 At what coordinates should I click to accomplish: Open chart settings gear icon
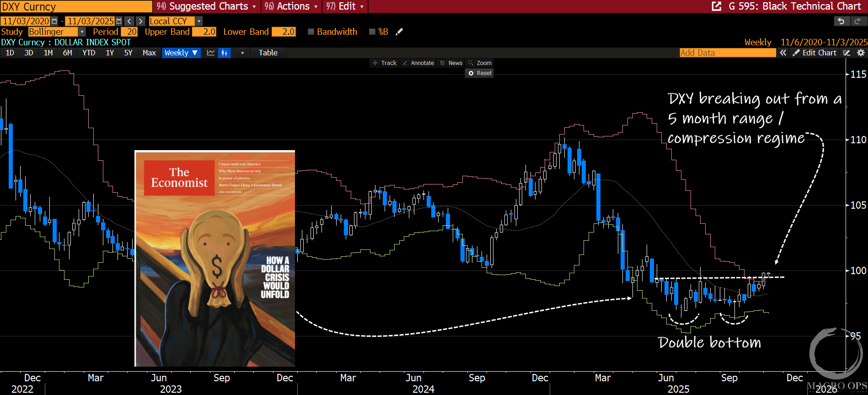click(x=861, y=53)
